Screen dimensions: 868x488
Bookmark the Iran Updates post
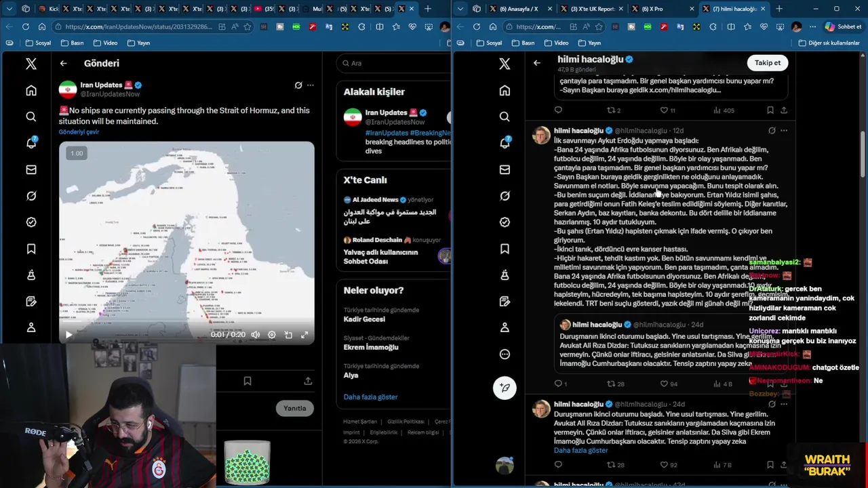pos(248,381)
